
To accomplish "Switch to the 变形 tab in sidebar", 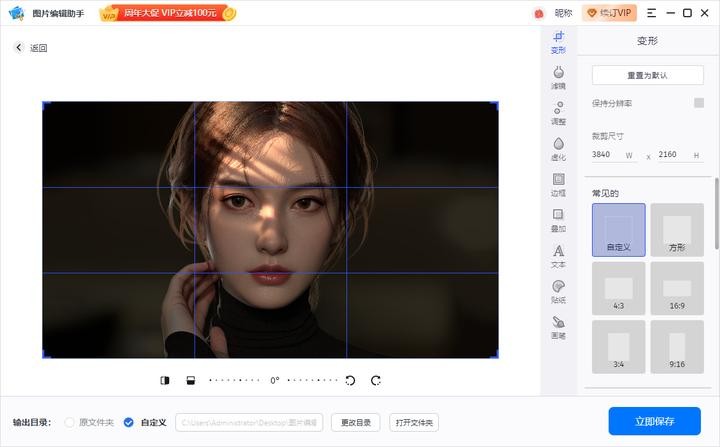I will (x=558, y=42).
